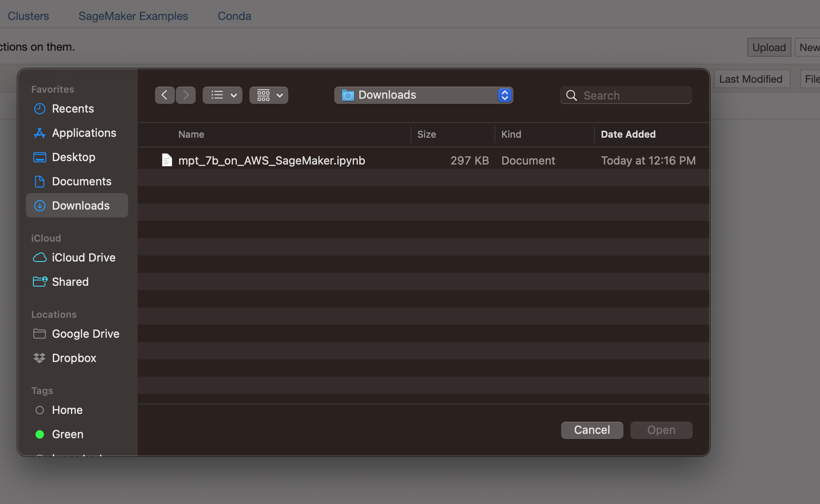Viewport: 820px width, 504px height.
Task: Switch to the SageMaker Examples tab
Action: coord(133,16)
